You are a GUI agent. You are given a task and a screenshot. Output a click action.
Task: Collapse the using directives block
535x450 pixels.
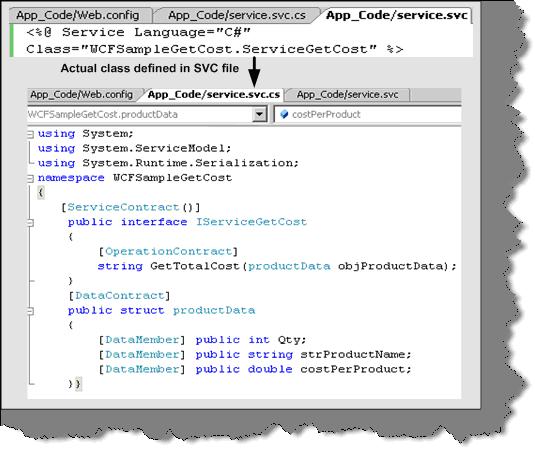31,134
